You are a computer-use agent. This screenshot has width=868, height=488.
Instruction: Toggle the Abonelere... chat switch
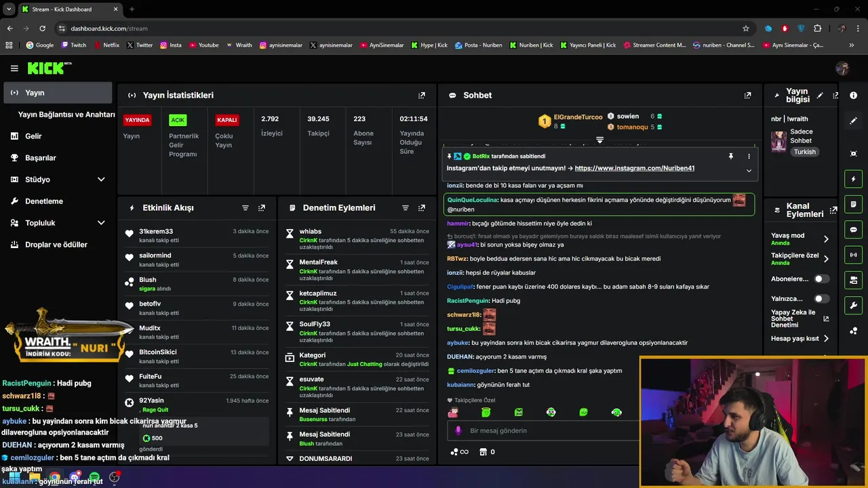[821, 279]
